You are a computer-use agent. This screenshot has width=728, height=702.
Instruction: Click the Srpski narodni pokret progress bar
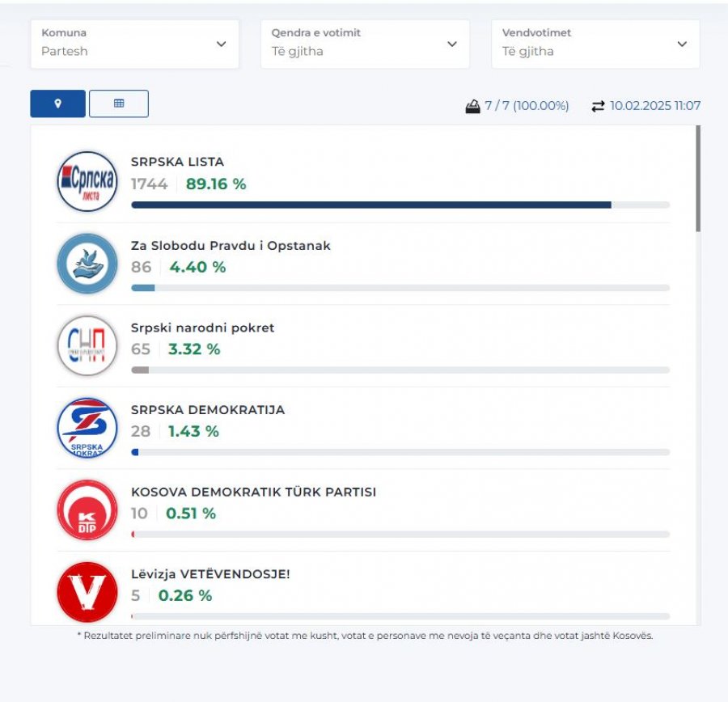tap(400, 370)
